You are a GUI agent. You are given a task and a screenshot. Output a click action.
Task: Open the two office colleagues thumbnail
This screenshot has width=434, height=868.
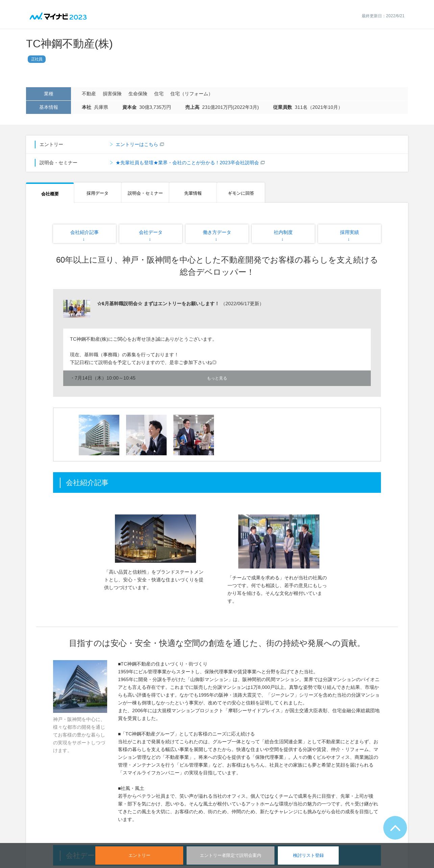(x=194, y=435)
